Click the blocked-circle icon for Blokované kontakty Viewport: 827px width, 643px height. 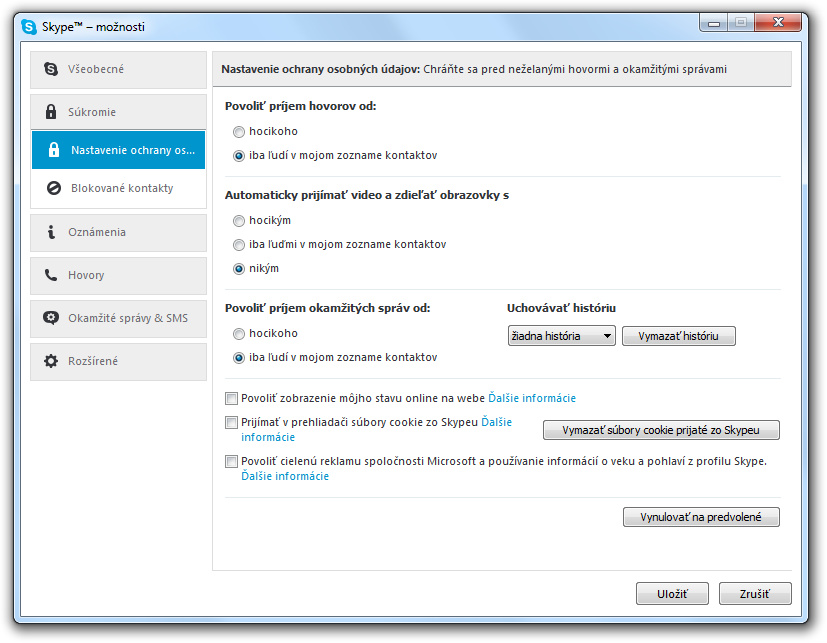pyautogui.click(x=54, y=188)
